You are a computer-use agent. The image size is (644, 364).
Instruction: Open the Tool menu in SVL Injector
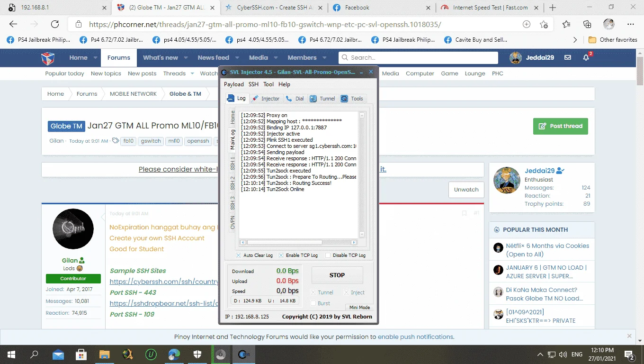click(x=268, y=84)
